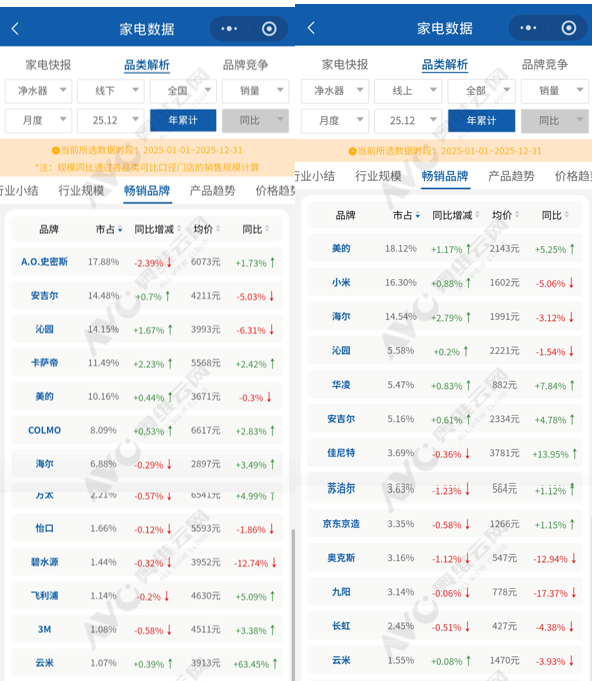The height and width of the screenshot is (681, 592).
Task: Open 飞利浦 brand link
Action: (44, 595)
